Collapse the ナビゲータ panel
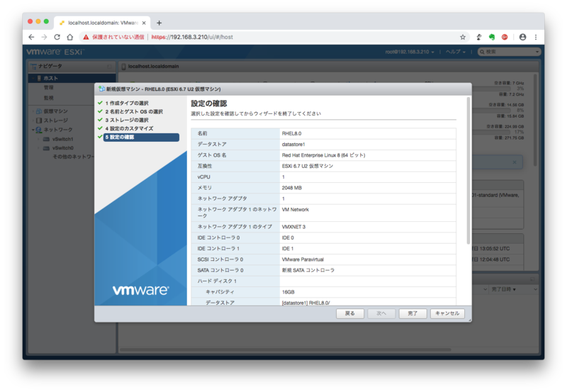The height and width of the screenshot is (392, 567). 109,66
